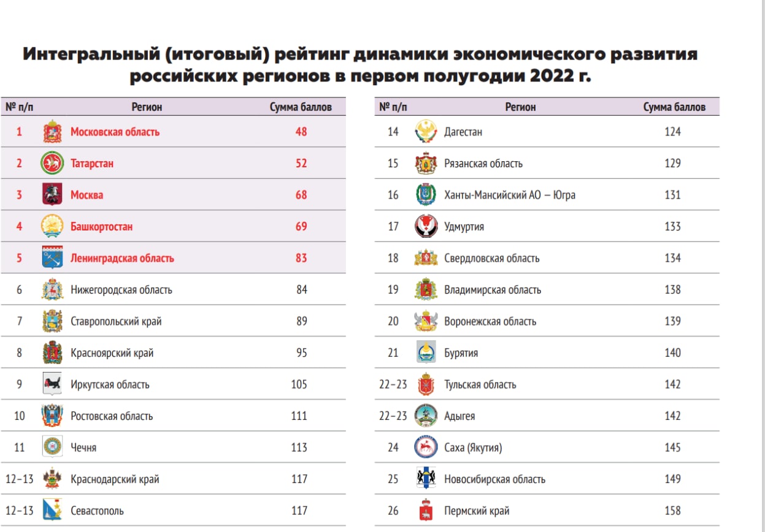
Task: Select the 'Московская область' region name
Action: (115, 132)
